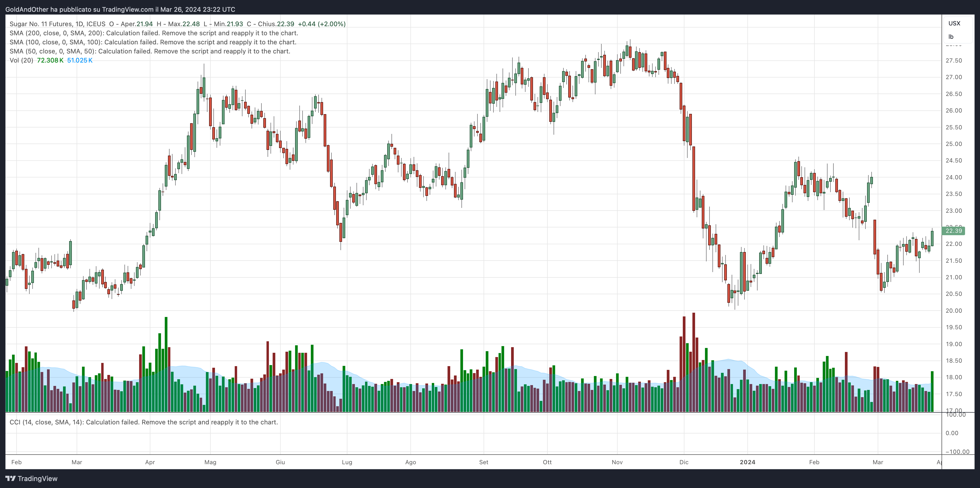Click the green 72.308K volume value
The image size is (980, 488).
50,60
